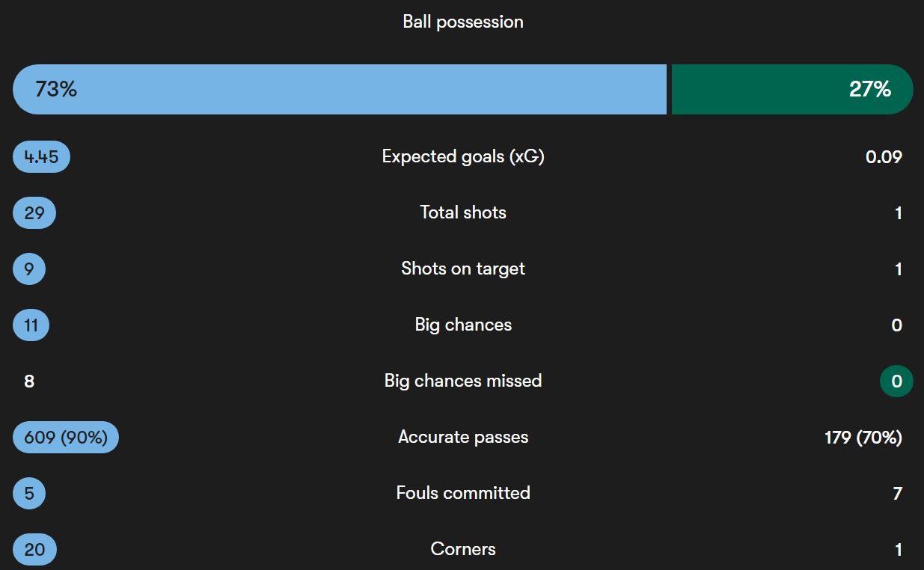This screenshot has height=570, width=924.
Task: Click the 29 total shots badge
Action: tap(34, 213)
